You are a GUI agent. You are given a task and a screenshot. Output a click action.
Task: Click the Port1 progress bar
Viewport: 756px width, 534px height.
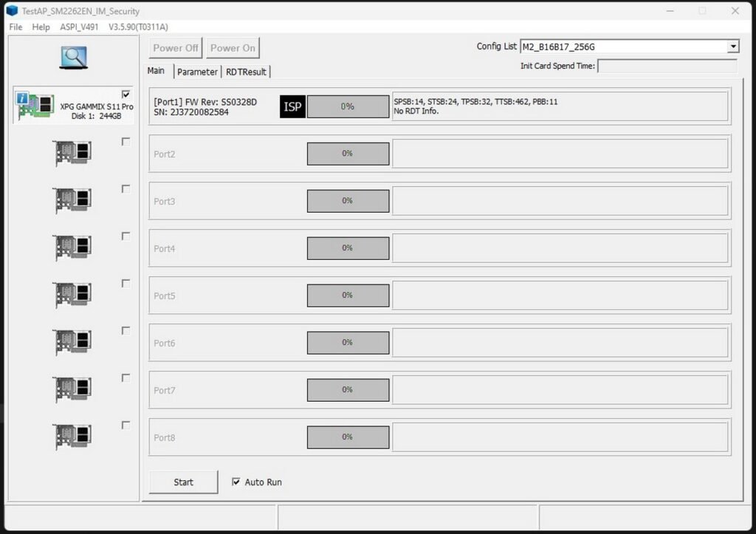pyautogui.click(x=348, y=106)
